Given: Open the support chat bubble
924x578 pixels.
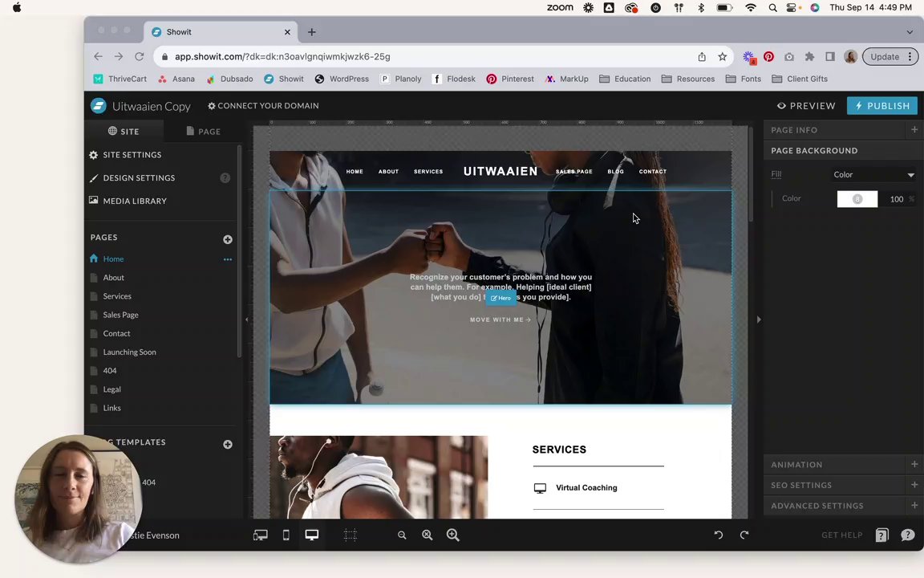Looking at the screenshot, I should pyautogui.click(x=907, y=535).
